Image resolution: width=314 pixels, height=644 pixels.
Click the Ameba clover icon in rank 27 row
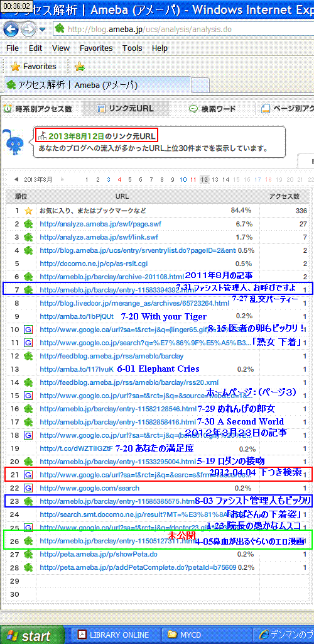(28, 554)
